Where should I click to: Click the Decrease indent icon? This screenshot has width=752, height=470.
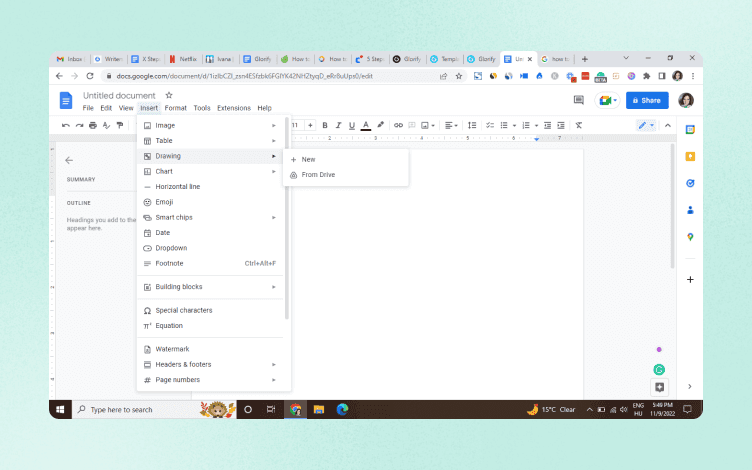click(x=547, y=126)
